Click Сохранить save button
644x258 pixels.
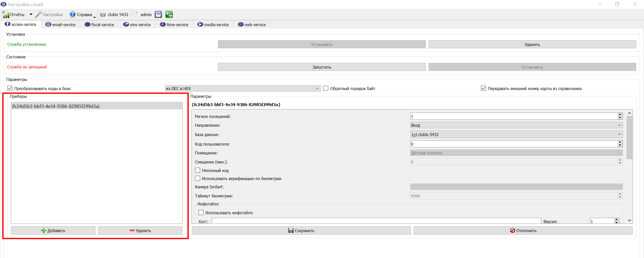(301, 231)
